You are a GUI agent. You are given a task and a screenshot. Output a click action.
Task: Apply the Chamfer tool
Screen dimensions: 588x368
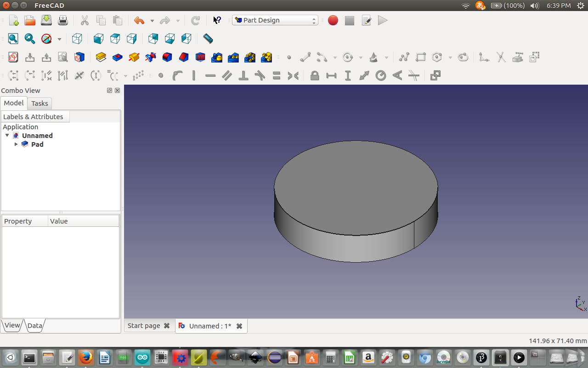point(184,57)
